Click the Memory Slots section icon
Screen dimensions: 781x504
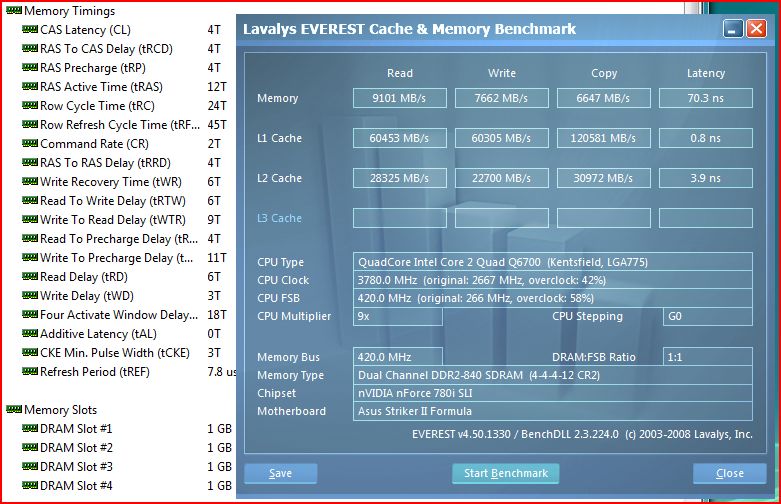pyautogui.click(x=14, y=409)
